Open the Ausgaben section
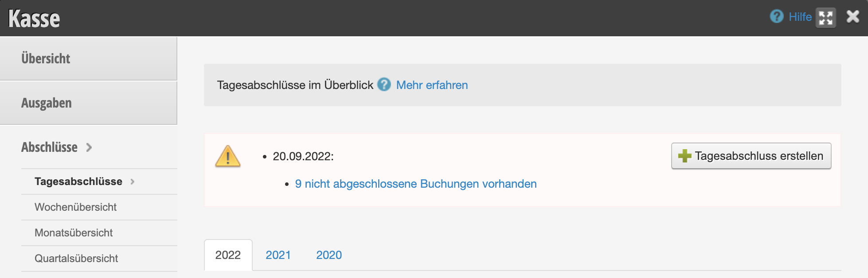Image resolution: width=868 pixels, height=278 pixels. [89, 103]
